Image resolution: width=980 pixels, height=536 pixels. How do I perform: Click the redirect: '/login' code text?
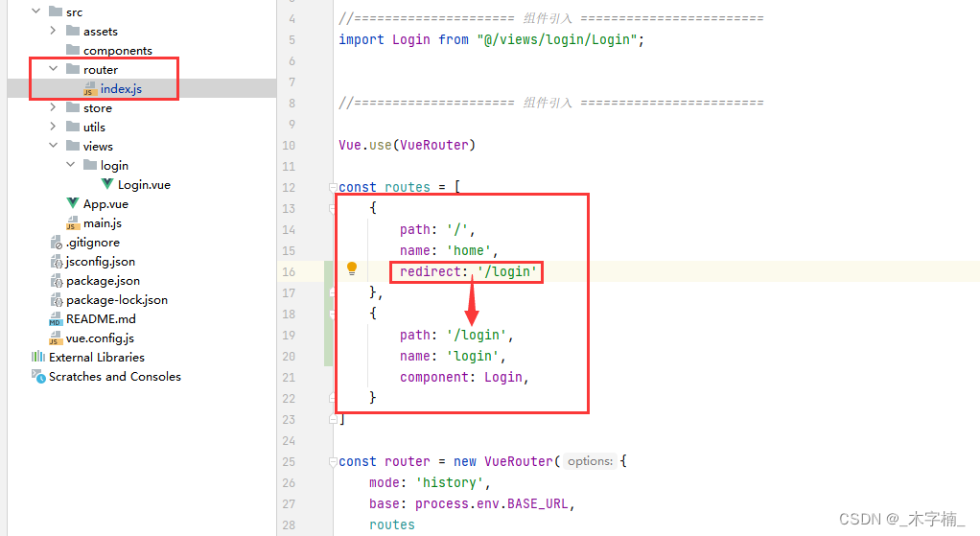tap(468, 271)
